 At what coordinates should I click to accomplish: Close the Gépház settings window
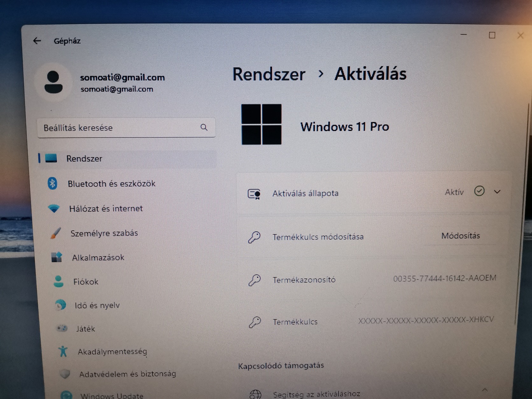pyautogui.click(x=520, y=35)
